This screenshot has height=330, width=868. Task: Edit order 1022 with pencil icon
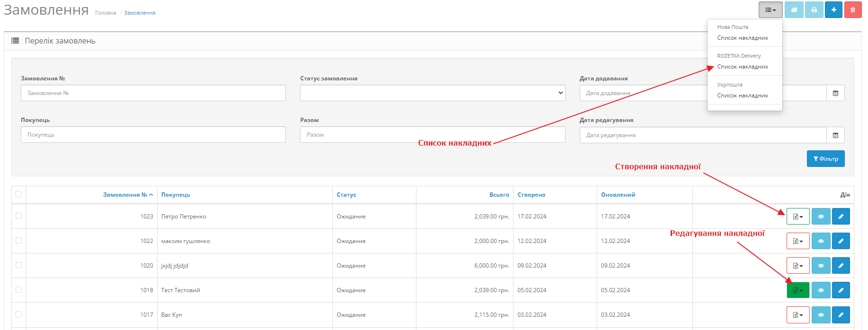[841, 241]
